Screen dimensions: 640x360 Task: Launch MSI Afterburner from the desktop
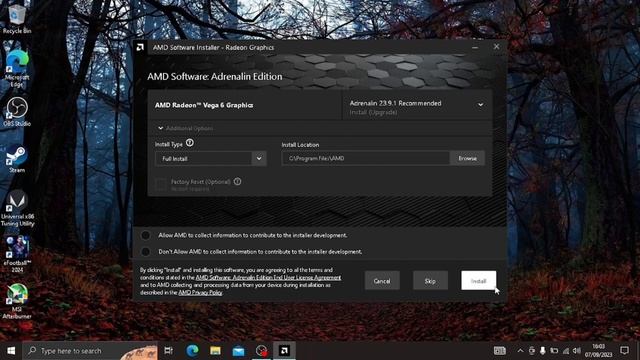point(17,301)
